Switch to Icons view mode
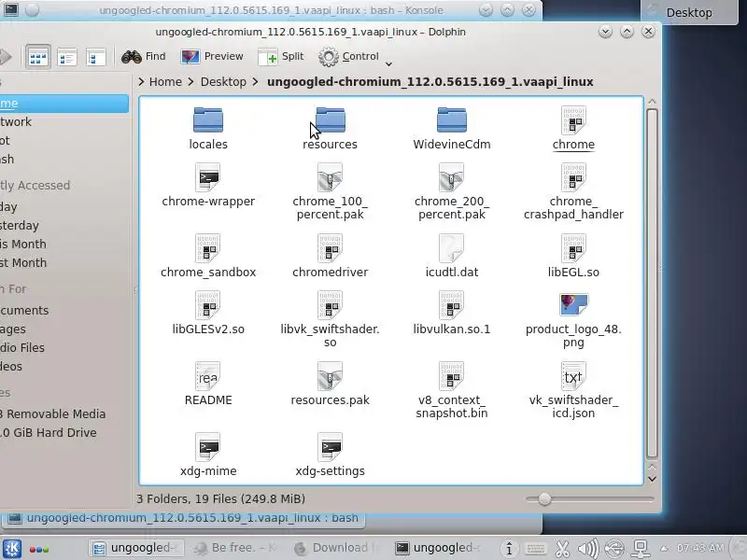Viewport: 747px width, 560px height. pyautogui.click(x=38, y=58)
